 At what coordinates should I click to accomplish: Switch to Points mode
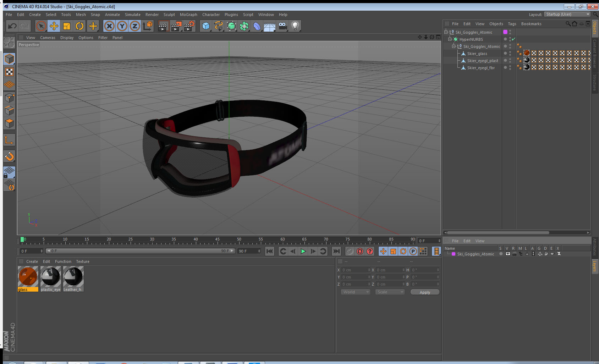pos(9,98)
